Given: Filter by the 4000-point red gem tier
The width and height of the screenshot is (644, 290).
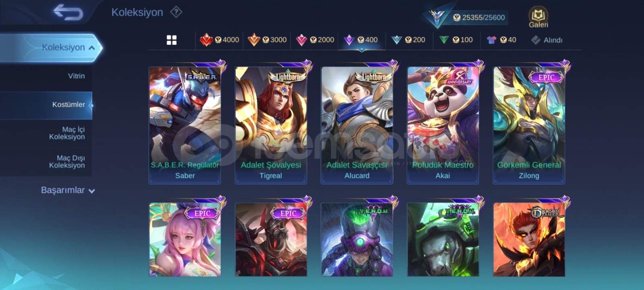Looking at the screenshot, I should (219, 40).
